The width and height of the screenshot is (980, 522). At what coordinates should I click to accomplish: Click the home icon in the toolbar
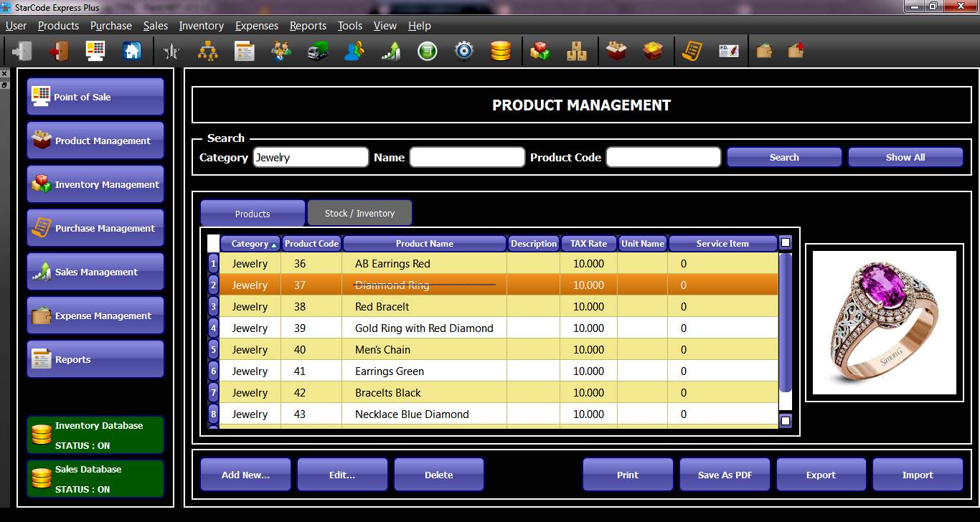point(132,51)
